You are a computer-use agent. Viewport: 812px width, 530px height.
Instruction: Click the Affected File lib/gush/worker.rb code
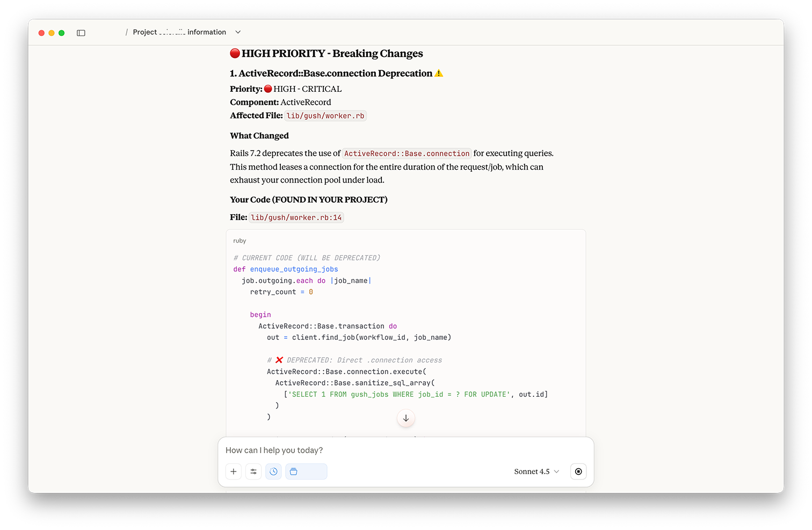click(325, 116)
